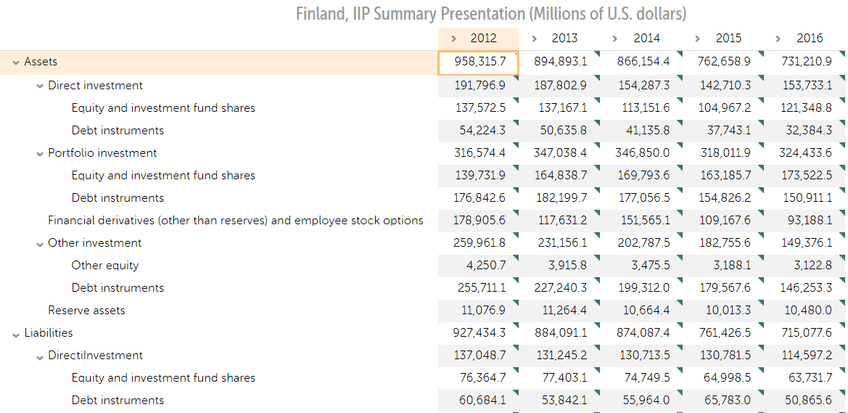Click the Reserve assets row label
This screenshot has width=848, height=413.
click(x=86, y=310)
